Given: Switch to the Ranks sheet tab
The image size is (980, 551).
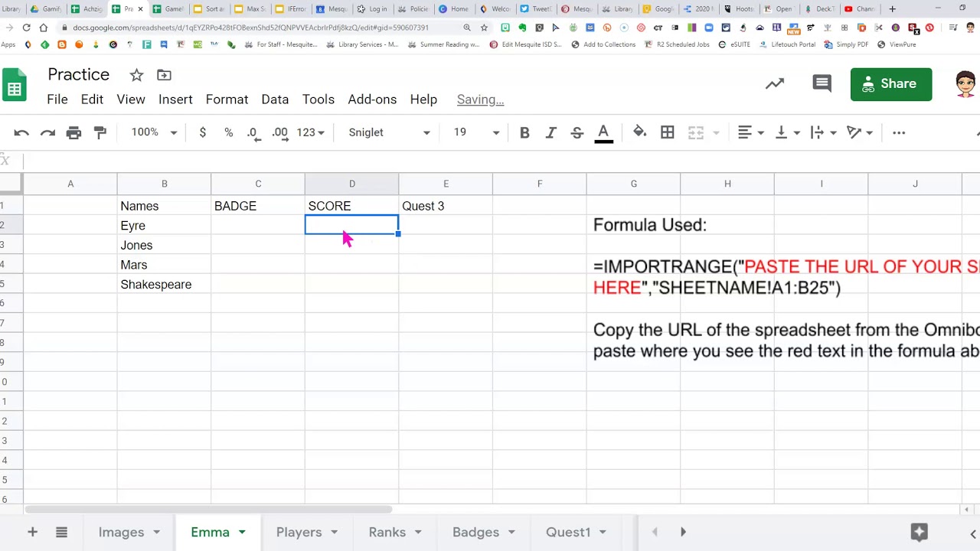Looking at the screenshot, I should pyautogui.click(x=387, y=532).
